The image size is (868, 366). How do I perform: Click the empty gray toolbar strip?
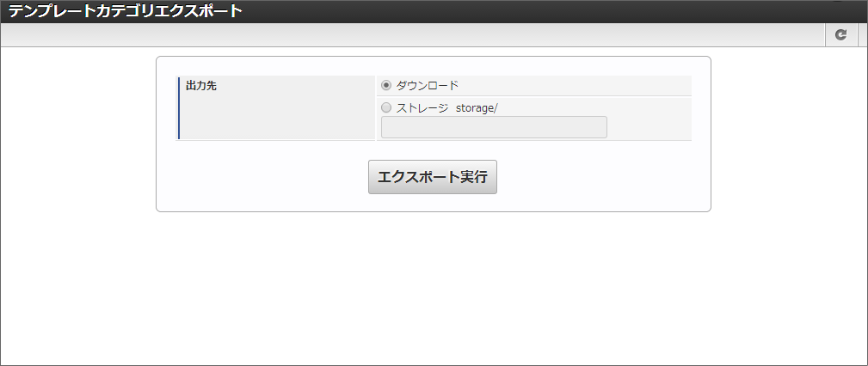(413, 34)
